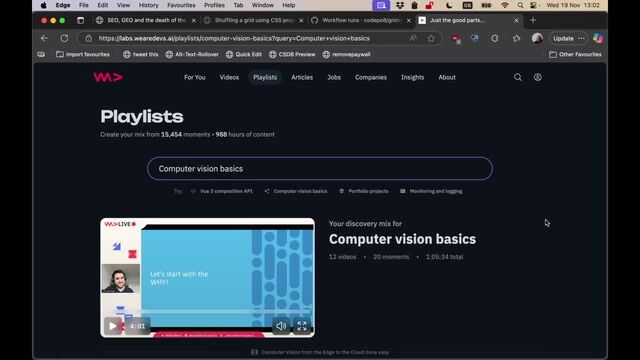Open a new browser tab
The width and height of the screenshot is (640, 360).
[x=533, y=20]
